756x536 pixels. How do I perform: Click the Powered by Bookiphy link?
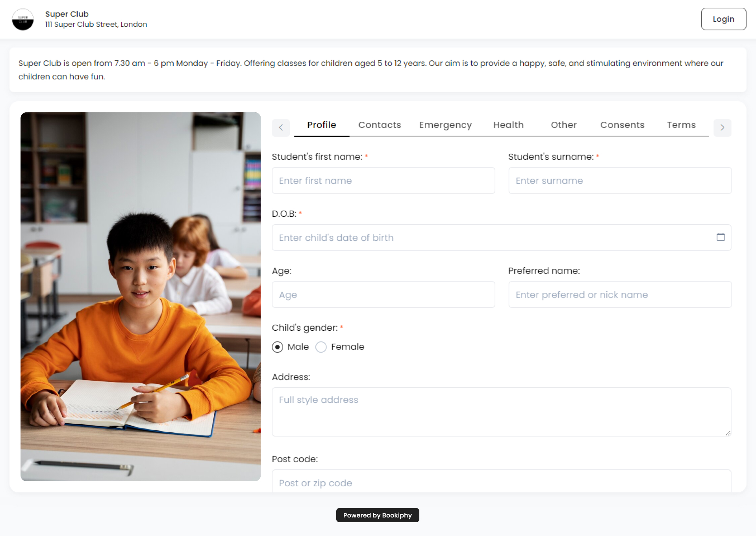[x=377, y=515]
